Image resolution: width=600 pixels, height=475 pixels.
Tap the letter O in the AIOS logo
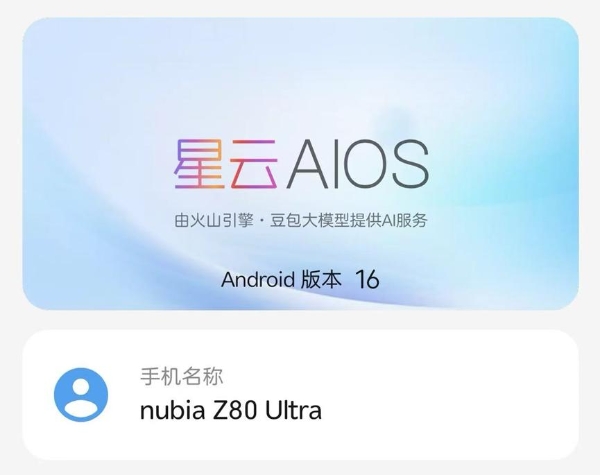tap(364, 164)
